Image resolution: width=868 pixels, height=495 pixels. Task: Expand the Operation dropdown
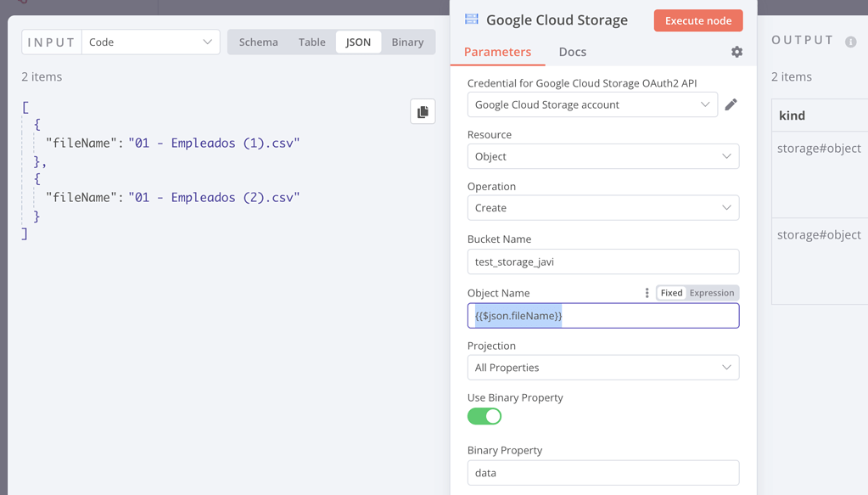(x=602, y=208)
